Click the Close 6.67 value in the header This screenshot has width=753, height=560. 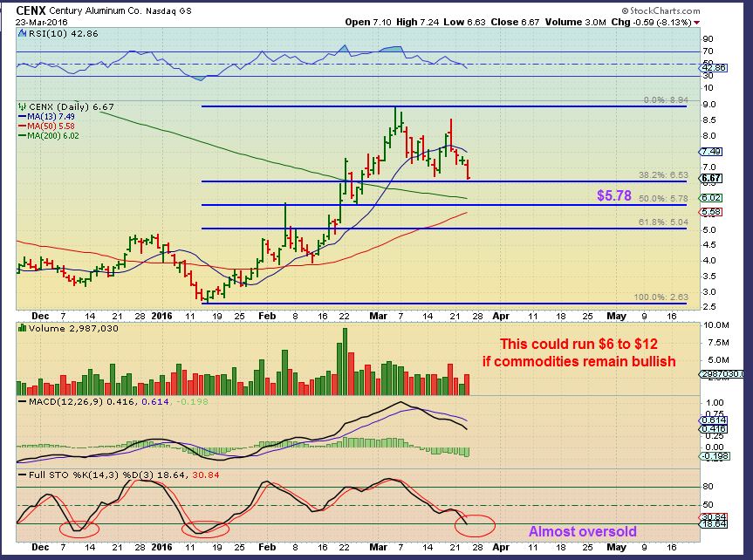point(515,22)
